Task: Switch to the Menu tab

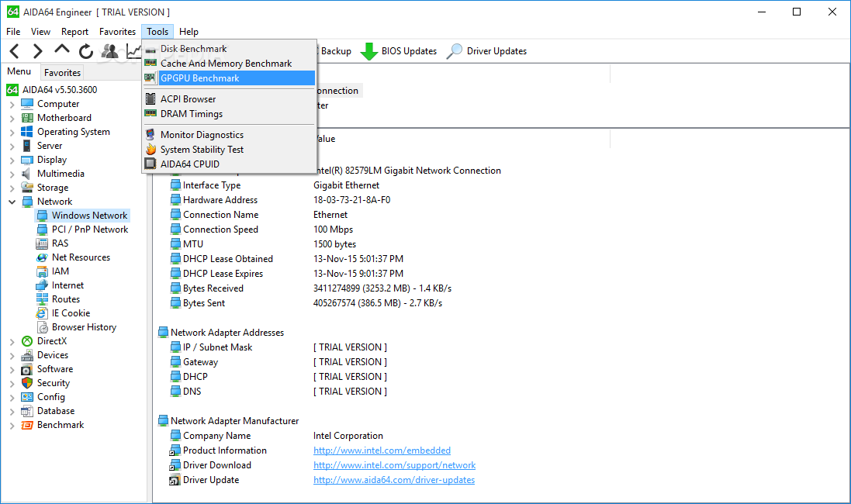Action: click(19, 71)
